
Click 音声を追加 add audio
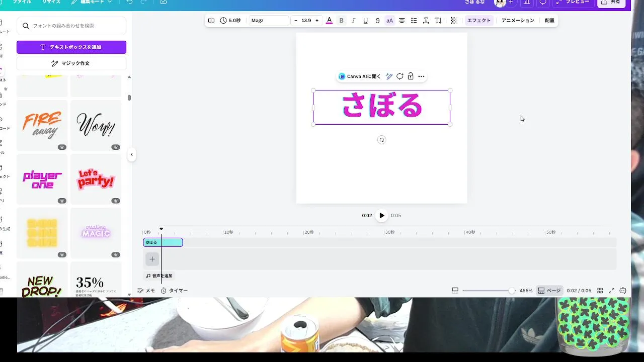[x=159, y=276]
